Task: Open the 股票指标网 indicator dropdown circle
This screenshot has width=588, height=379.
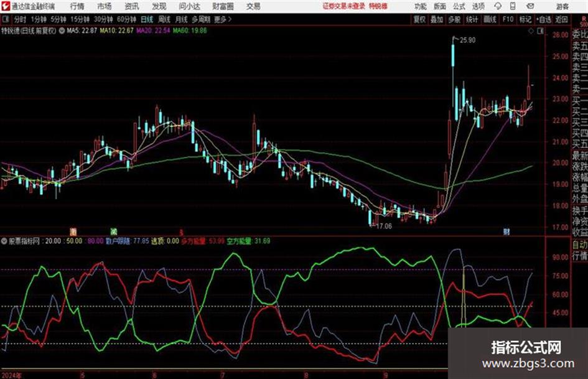Action: pyautogui.click(x=4, y=241)
